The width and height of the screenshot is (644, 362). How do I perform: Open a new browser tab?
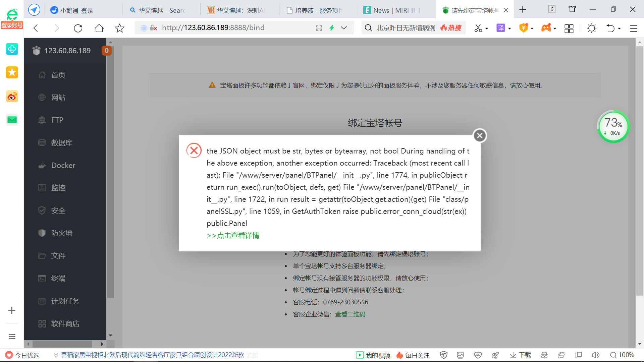click(523, 10)
